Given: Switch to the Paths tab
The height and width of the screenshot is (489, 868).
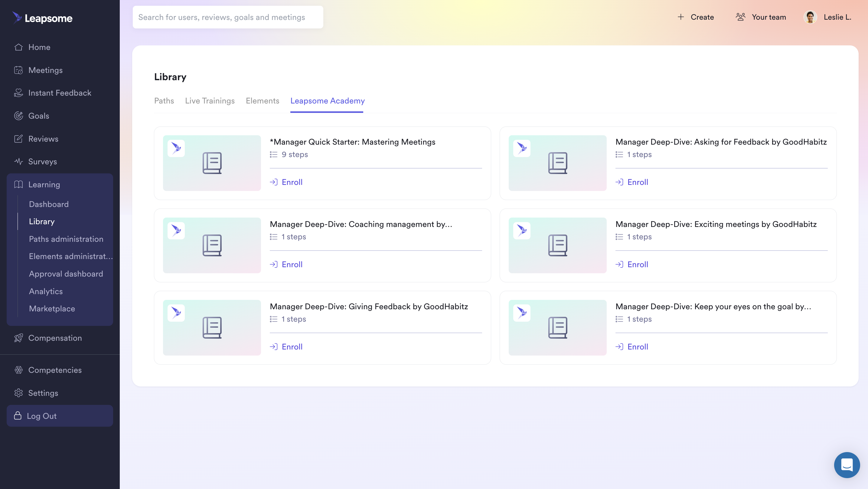Looking at the screenshot, I should coord(164,101).
